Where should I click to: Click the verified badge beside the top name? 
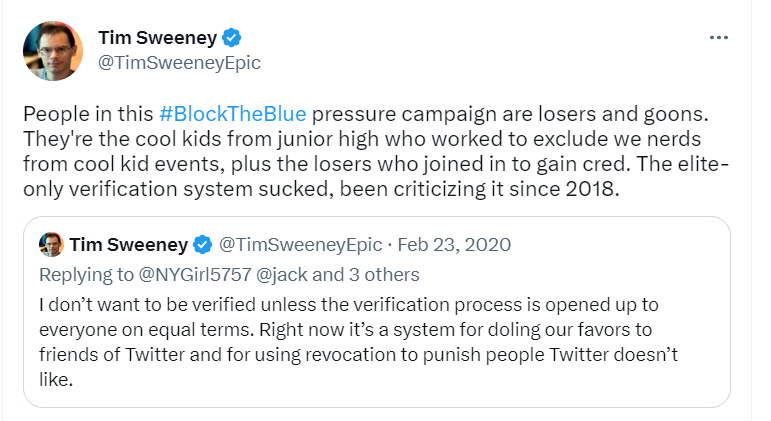coord(231,39)
